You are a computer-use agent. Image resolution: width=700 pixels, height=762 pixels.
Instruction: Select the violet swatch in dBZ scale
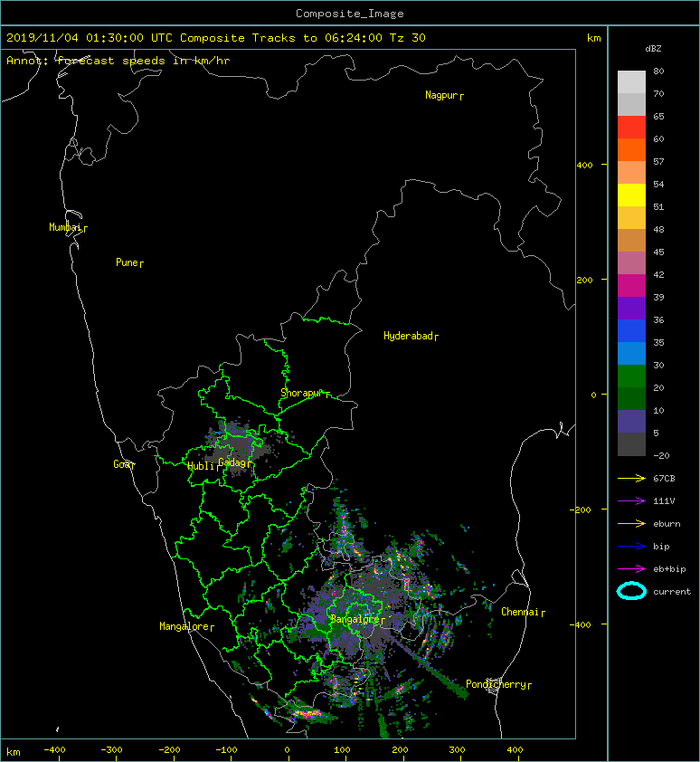pos(631,308)
